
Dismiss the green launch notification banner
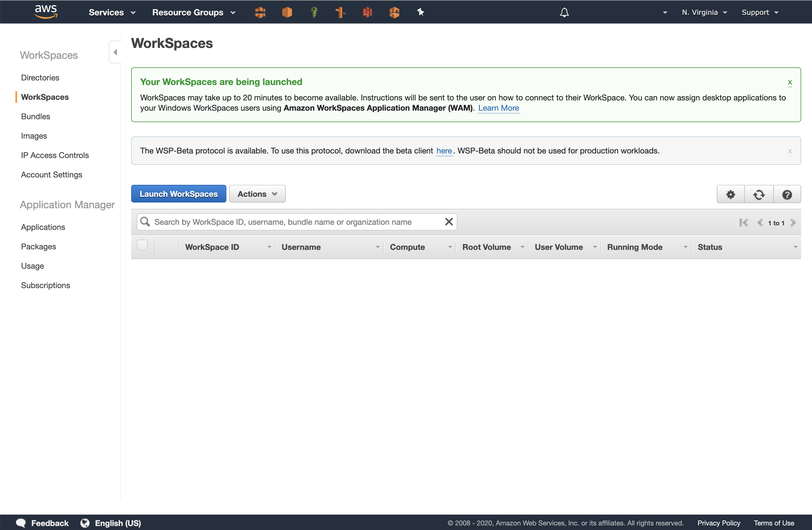tap(789, 82)
